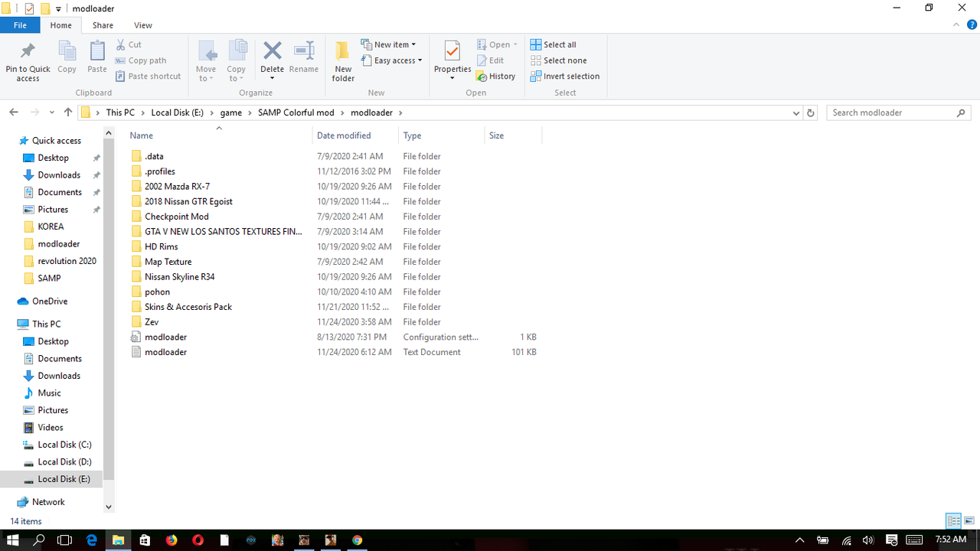Open the New item dropdown
This screenshot has height=551, width=980.
388,44
